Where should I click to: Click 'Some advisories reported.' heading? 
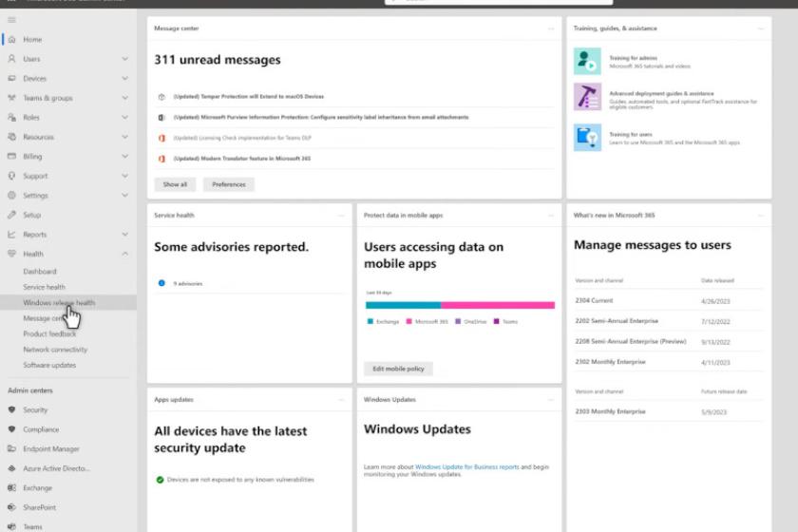tap(232, 247)
